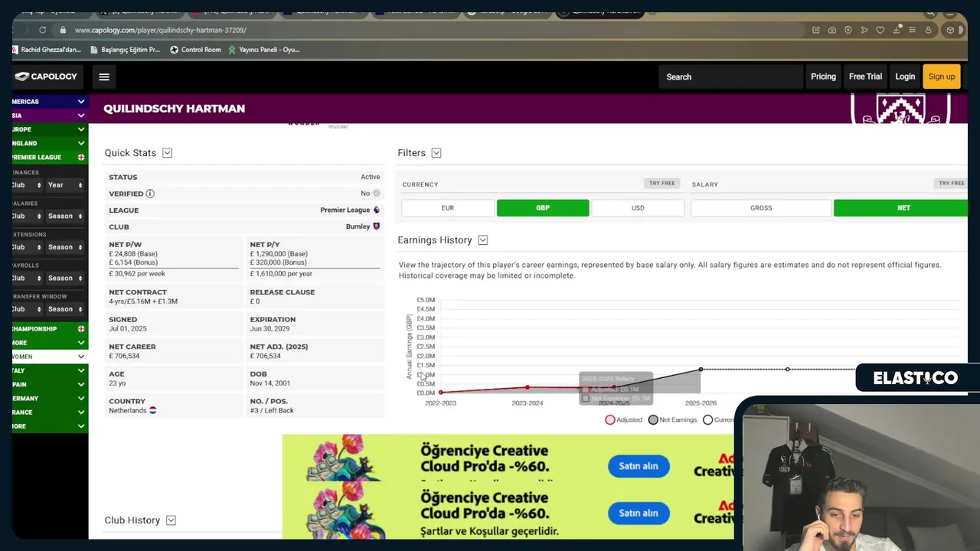Click into the Search field
Image resolution: width=980 pixels, height=551 pixels.
(x=730, y=77)
